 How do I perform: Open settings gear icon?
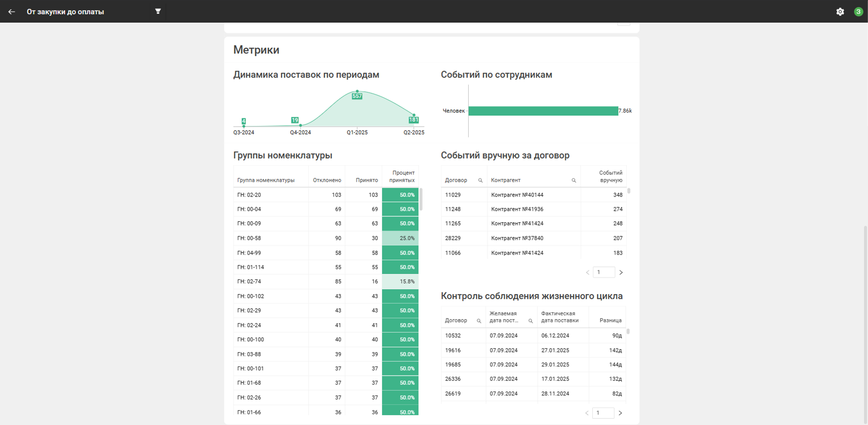(x=840, y=12)
